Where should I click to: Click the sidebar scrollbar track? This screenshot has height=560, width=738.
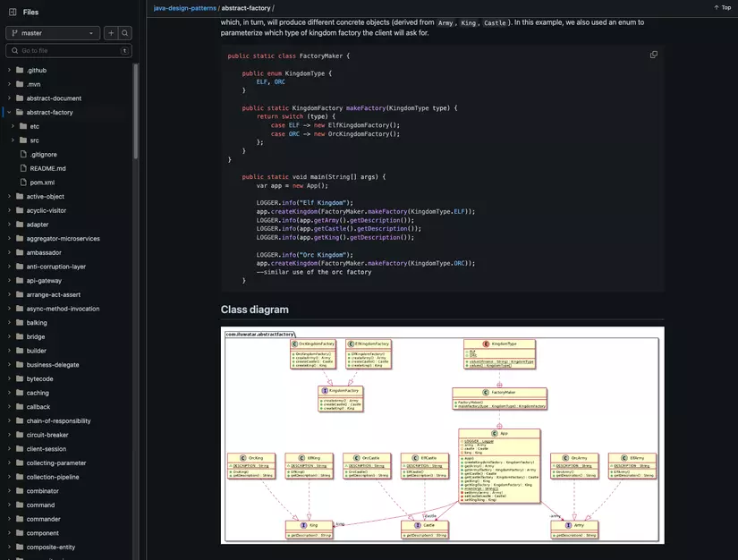[x=134, y=313]
